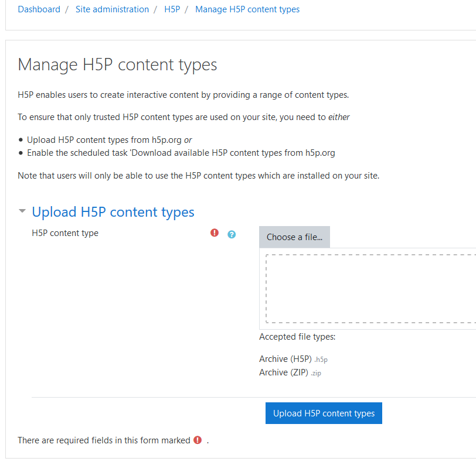Click the 'Enable the scheduled task' bullet text

pyautogui.click(x=181, y=153)
